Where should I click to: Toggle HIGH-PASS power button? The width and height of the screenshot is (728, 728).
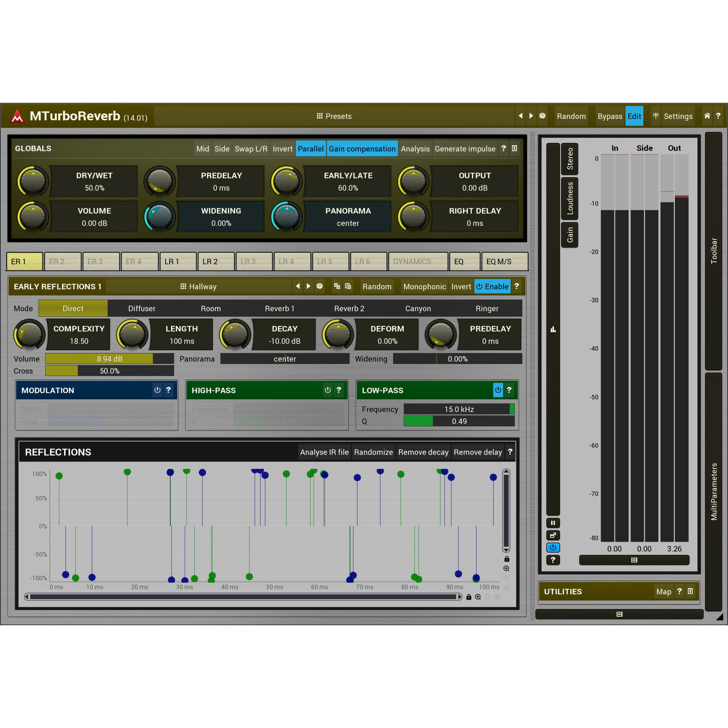[x=328, y=390]
